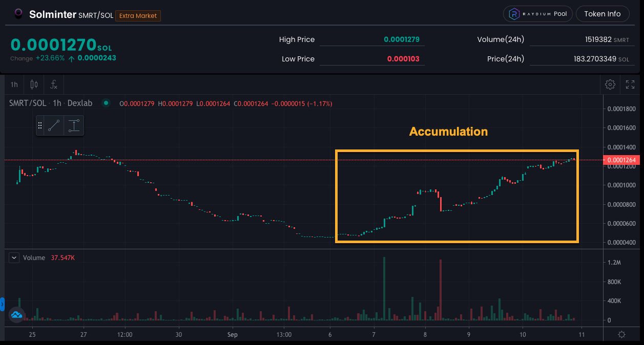The image size is (644, 345).
Task: Open the candlestick chart style selector
Action: tap(34, 84)
